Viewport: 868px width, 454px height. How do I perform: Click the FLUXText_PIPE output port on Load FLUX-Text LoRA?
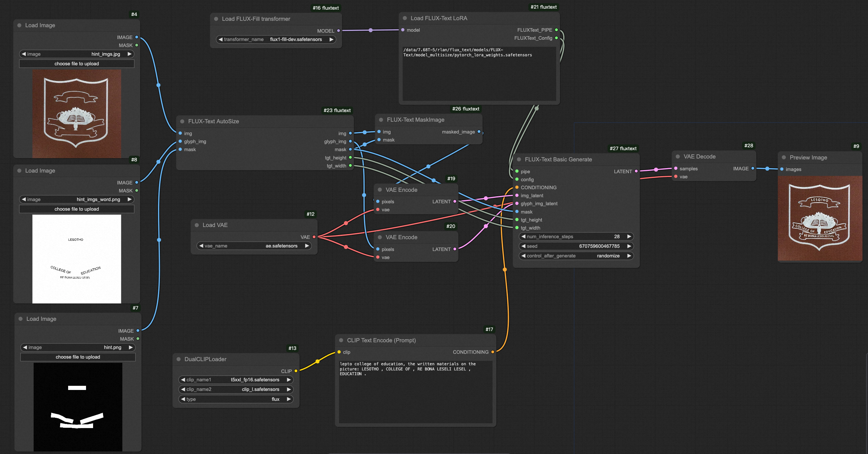pyautogui.click(x=556, y=30)
